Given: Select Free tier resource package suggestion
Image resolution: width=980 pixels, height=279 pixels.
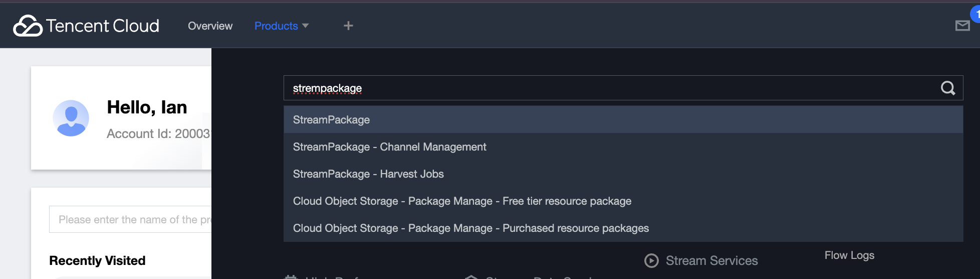Looking at the screenshot, I should click(x=623, y=201).
